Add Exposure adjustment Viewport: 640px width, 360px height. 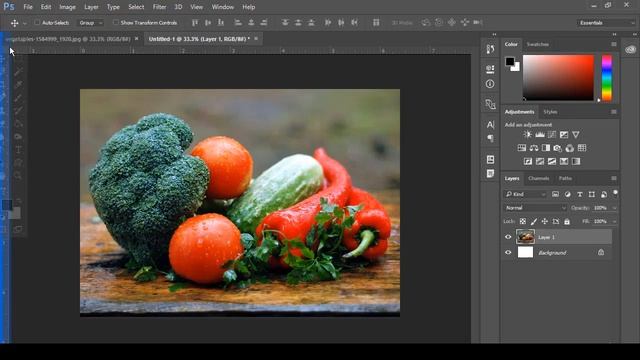pyautogui.click(x=564, y=135)
